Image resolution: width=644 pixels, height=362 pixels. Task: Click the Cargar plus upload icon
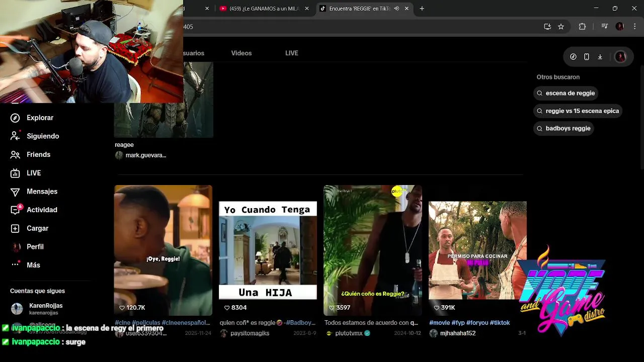tap(16, 228)
